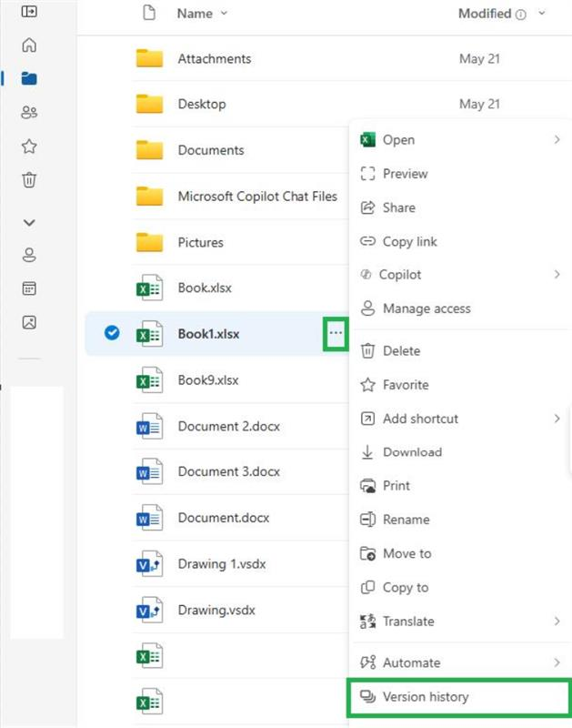Uncheck the Book1.xlsx selection circle
This screenshot has height=728, width=572.
[112, 333]
